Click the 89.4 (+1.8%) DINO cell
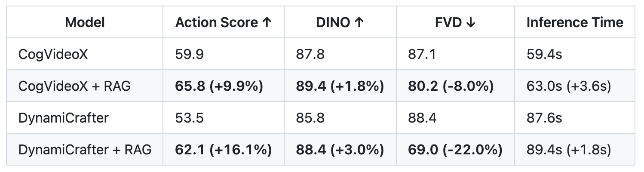The height and width of the screenshot is (172, 644). 340,86
